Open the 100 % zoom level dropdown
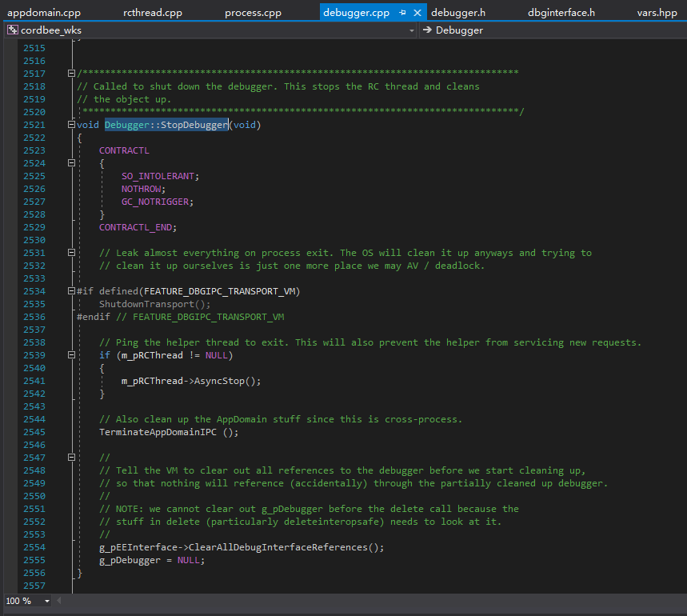This screenshot has height=616, width=687. (46, 601)
